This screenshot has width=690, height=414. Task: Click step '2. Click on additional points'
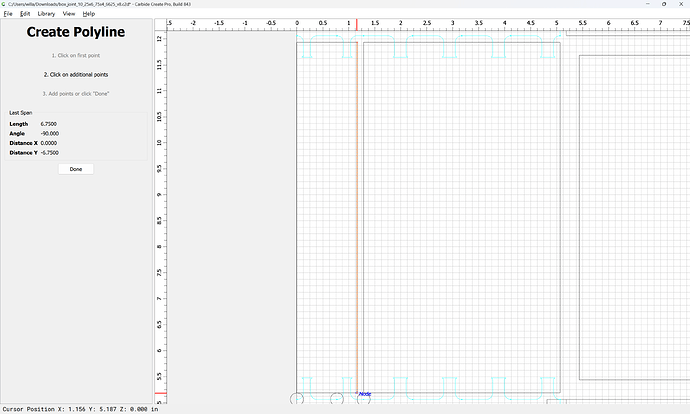coord(76,75)
